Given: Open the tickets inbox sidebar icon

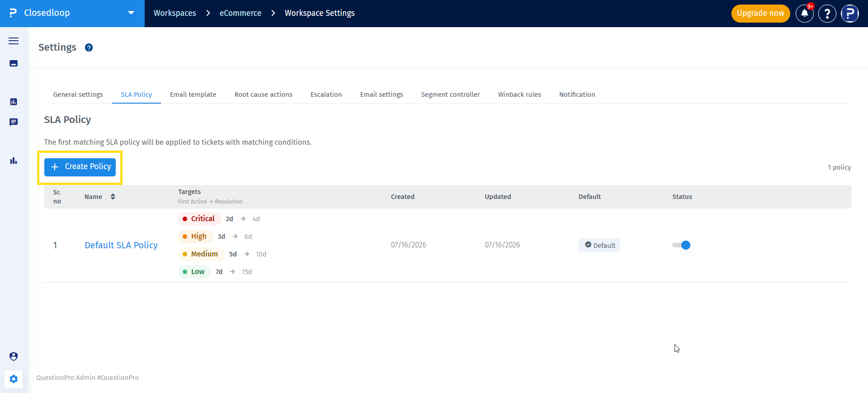Looking at the screenshot, I should click(14, 63).
